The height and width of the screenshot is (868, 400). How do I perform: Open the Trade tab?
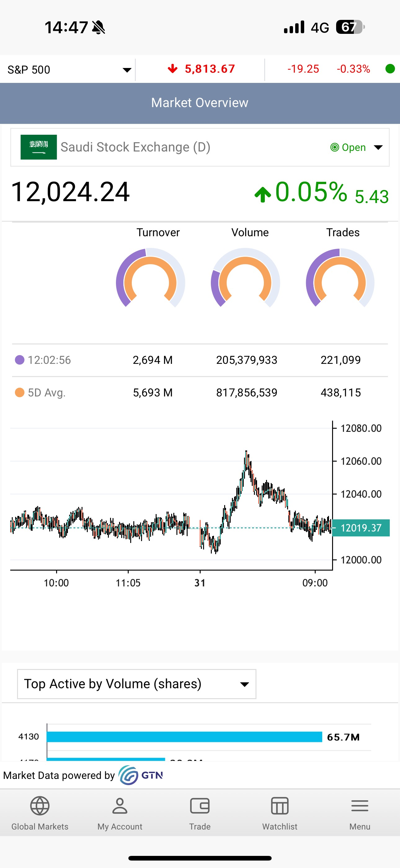200,813
